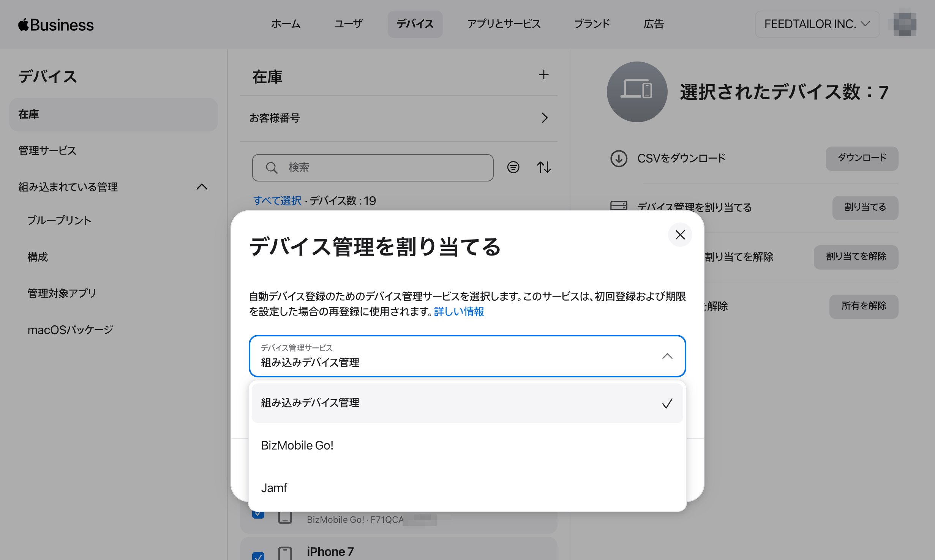935x560 pixels.
Task: Click the plus icon beside 在庫 heading
Action: (x=543, y=75)
